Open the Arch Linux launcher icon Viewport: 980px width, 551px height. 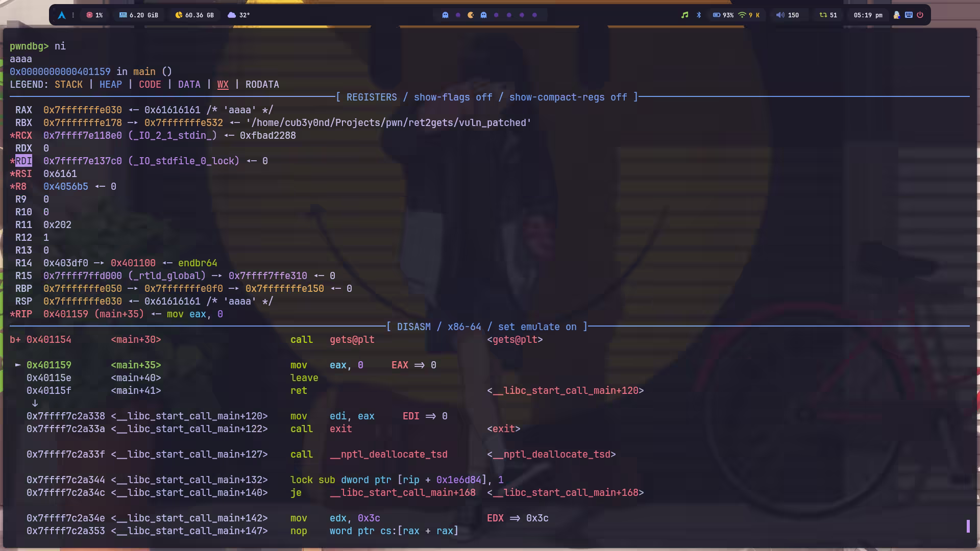tap(62, 15)
